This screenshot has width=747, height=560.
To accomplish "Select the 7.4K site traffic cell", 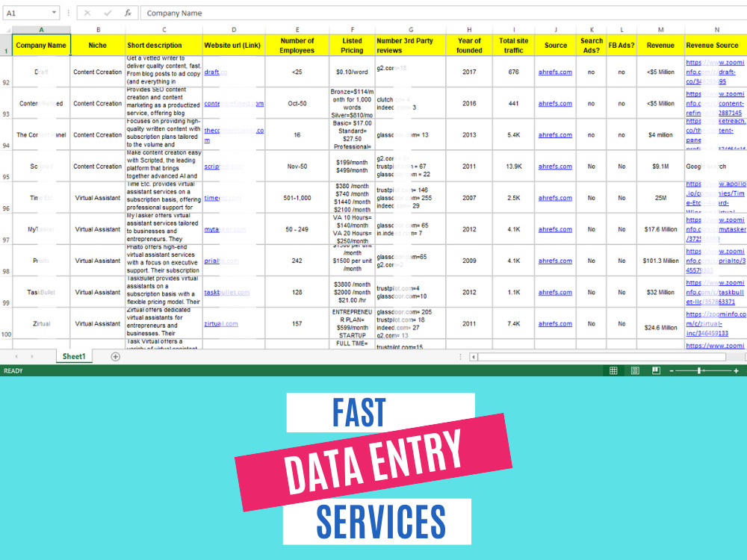I will (x=514, y=324).
